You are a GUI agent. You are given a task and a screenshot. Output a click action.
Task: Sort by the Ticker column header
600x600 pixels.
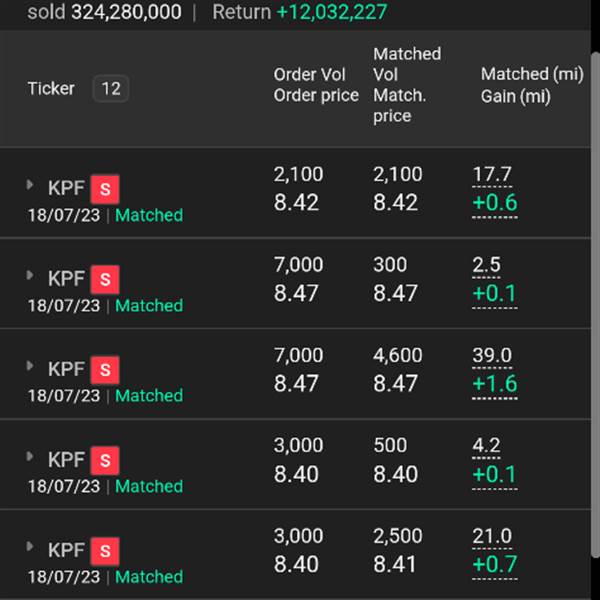[x=51, y=89]
